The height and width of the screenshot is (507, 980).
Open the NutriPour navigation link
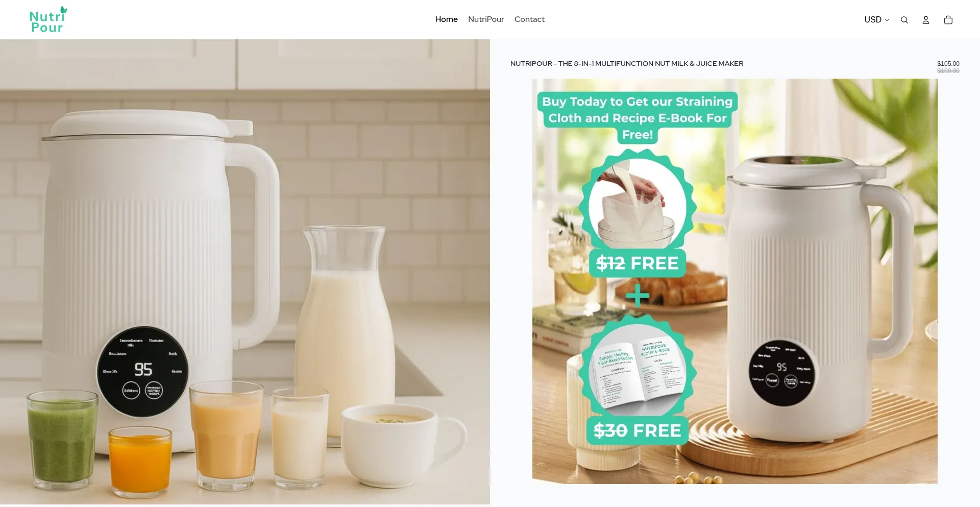tap(486, 19)
